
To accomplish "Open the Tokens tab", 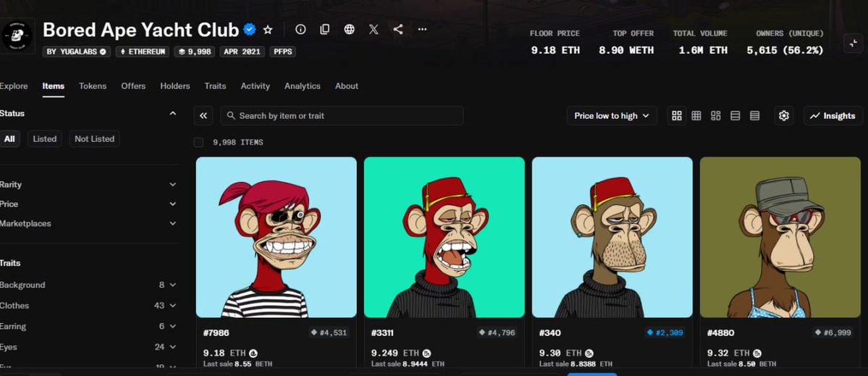I will 93,85.
